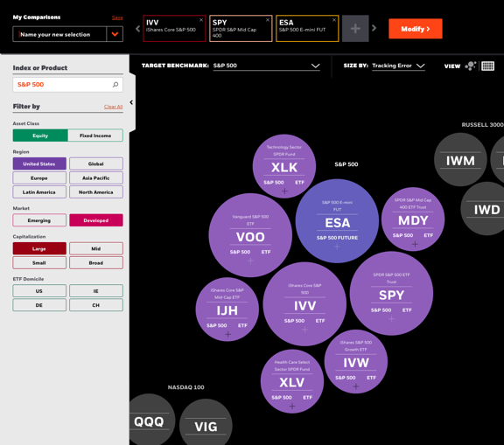Click the plus under IVV bubble
504x445 pixels.
pyautogui.click(x=304, y=330)
